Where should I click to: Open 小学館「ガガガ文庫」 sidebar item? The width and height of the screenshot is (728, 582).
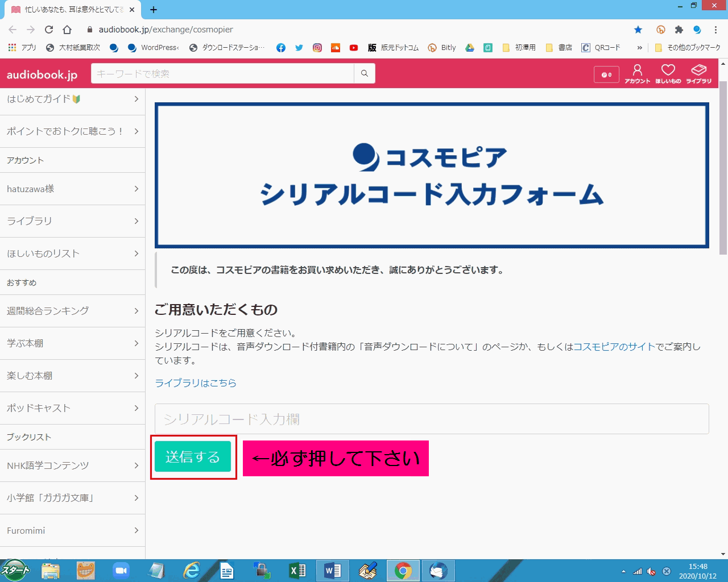click(72, 498)
